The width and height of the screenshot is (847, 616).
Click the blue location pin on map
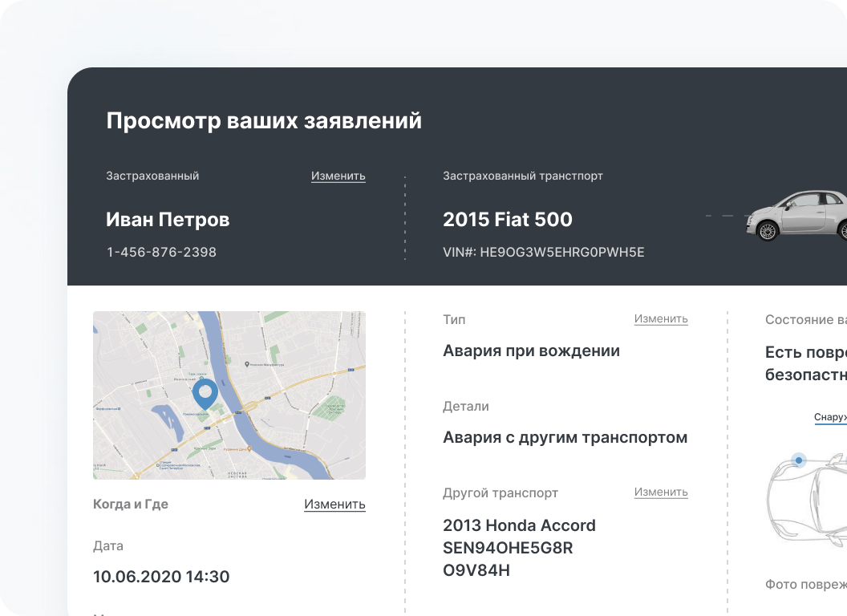tap(205, 393)
